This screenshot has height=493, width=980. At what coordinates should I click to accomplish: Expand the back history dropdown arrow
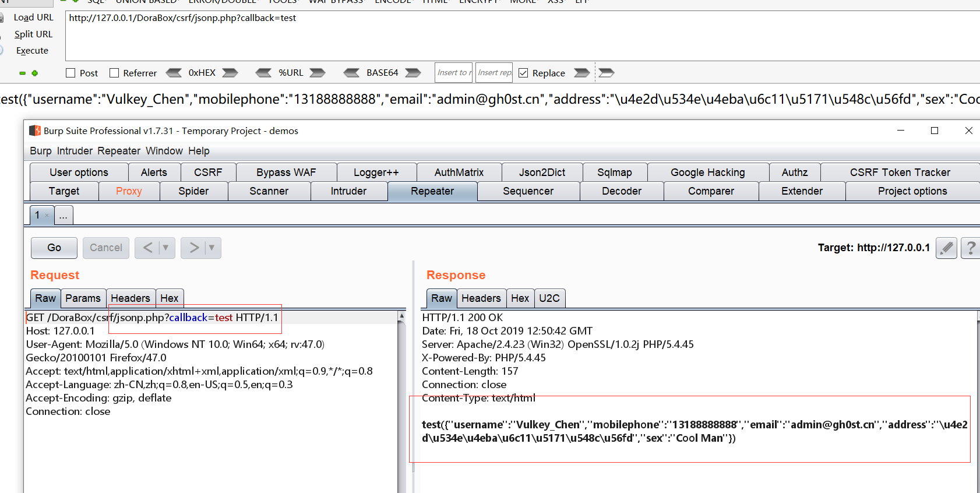point(166,248)
